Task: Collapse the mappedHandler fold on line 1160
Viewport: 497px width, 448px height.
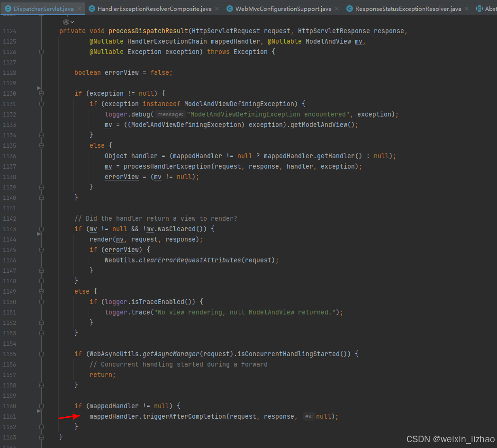Action: click(41, 406)
